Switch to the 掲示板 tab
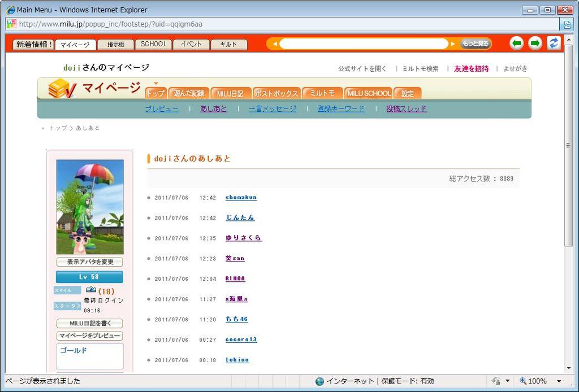Viewport: 579px width, 392px height. point(115,45)
